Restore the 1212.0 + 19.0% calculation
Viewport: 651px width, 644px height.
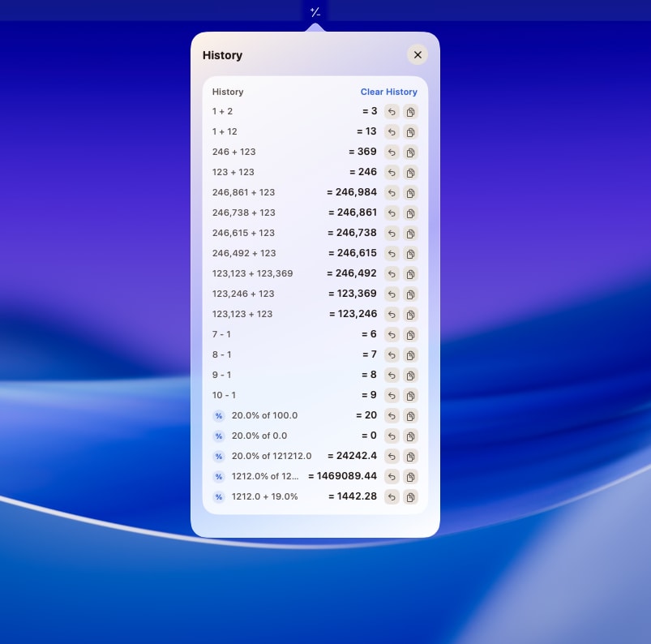click(x=392, y=497)
